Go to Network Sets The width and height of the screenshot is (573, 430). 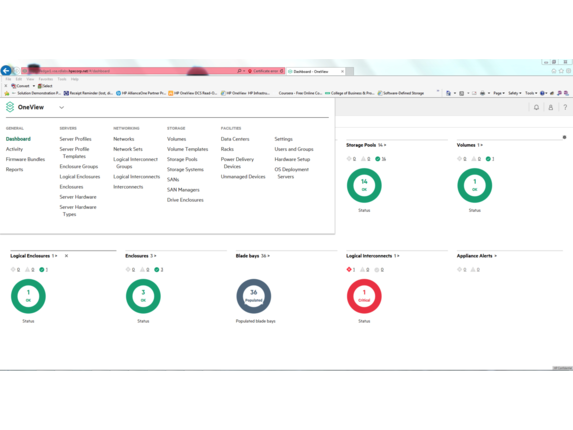(128, 149)
